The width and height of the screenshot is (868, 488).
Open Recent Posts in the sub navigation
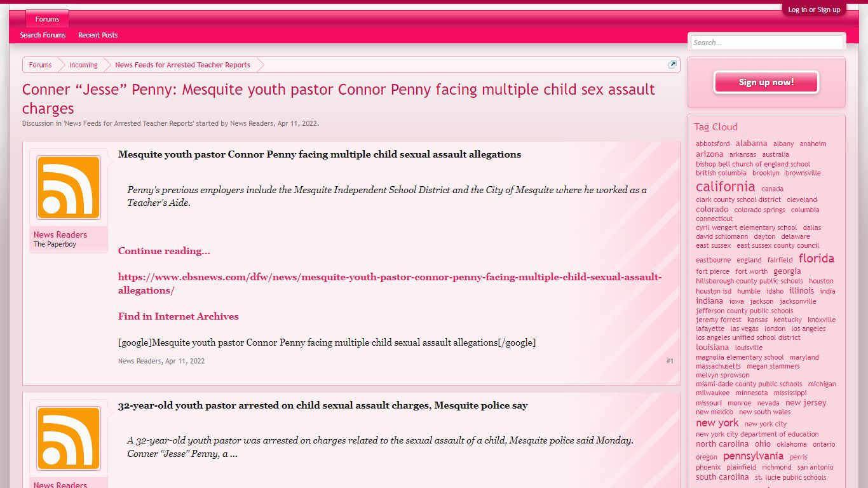(x=98, y=35)
